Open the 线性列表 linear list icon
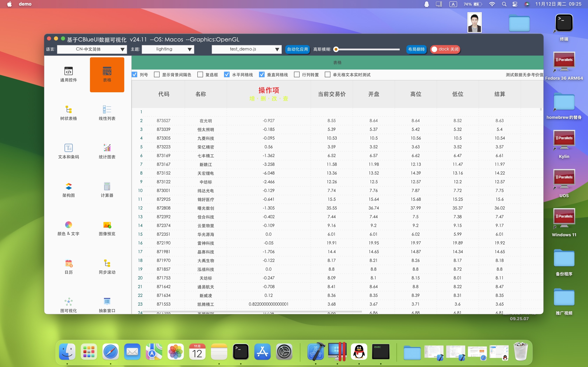The image size is (588, 367). click(107, 110)
